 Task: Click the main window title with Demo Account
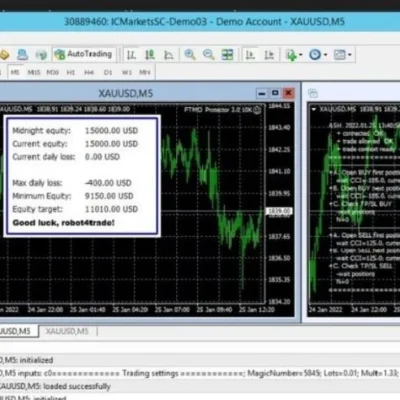click(204, 22)
